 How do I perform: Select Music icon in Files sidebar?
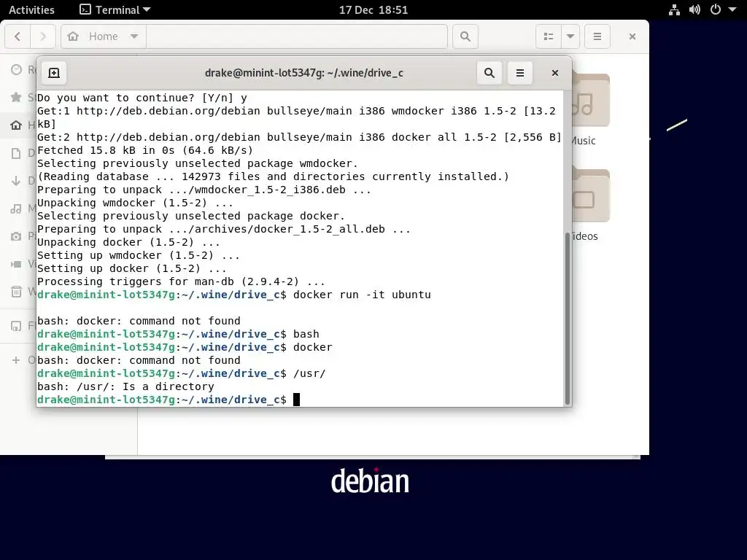coord(16,209)
